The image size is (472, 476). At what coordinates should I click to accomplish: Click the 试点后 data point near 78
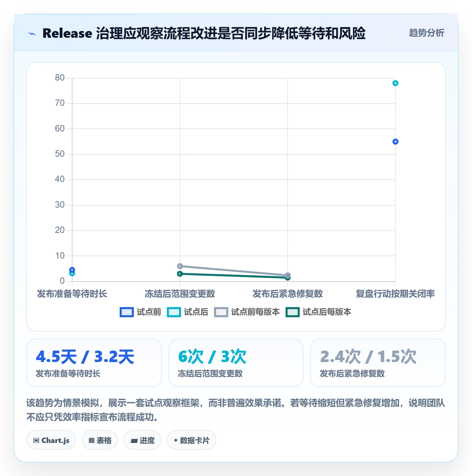click(x=395, y=83)
